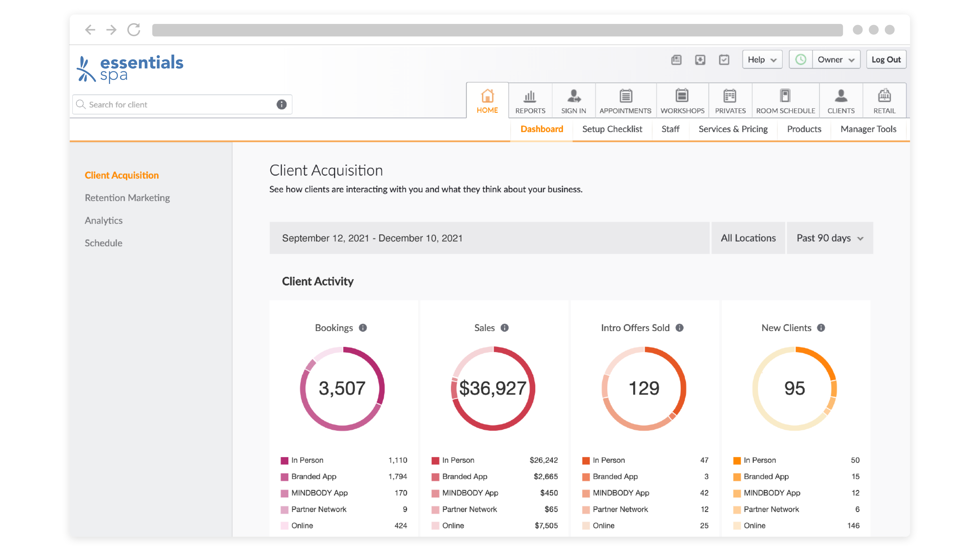This screenshot has height=551, width=980.
Task: Click the info icon next to Bookings
Action: click(363, 328)
